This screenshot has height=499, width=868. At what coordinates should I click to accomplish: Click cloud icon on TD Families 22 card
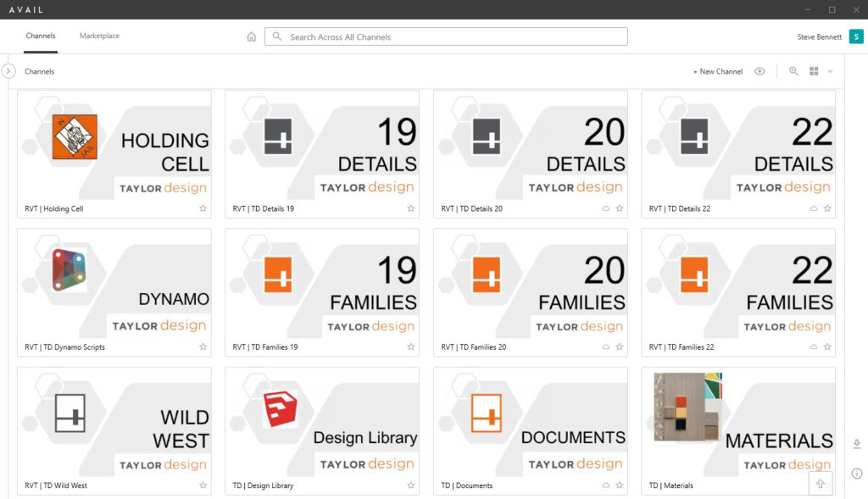(x=814, y=347)
